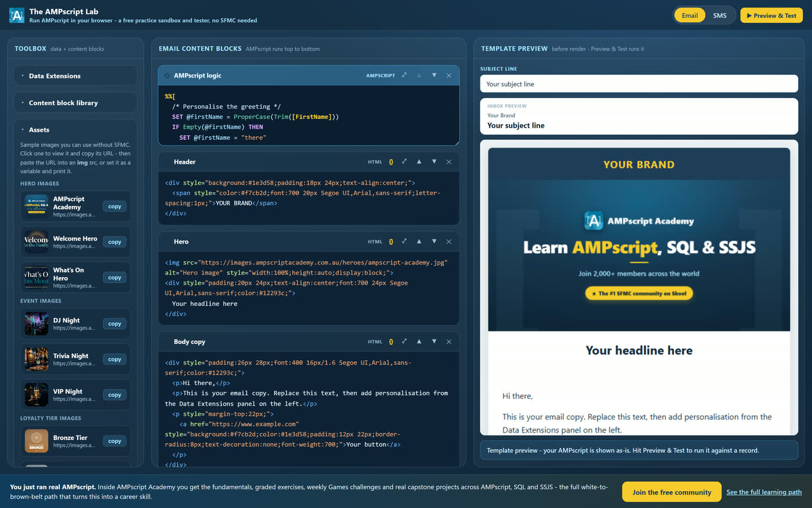Copy the Welcome Hero image URL
The width and height of the screenshot is (812, 508).
(x=115, y=242)
